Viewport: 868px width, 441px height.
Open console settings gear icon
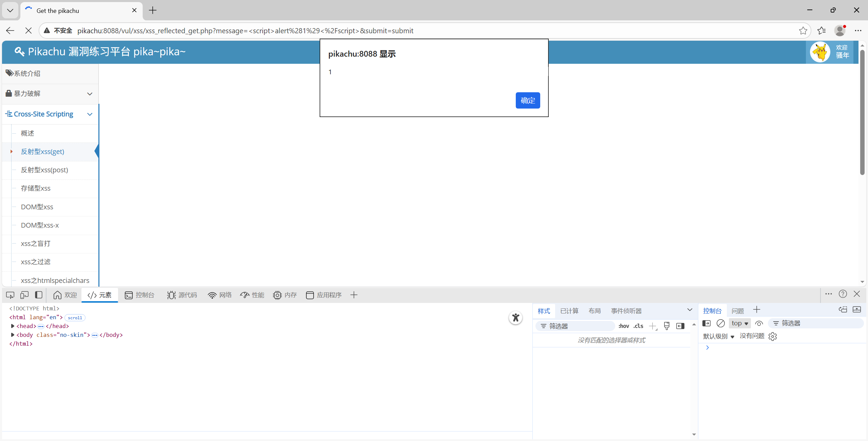[773, 336]
